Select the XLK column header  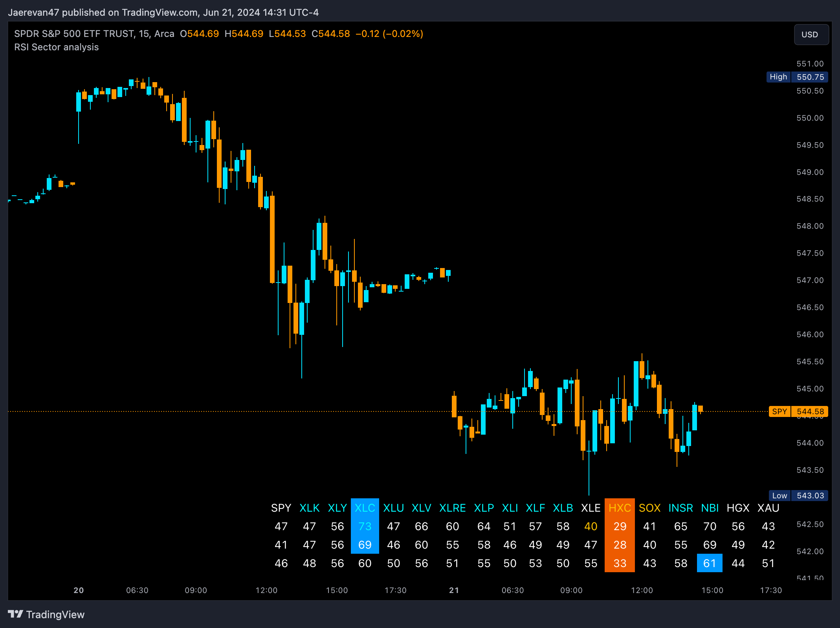click(310, 508)
